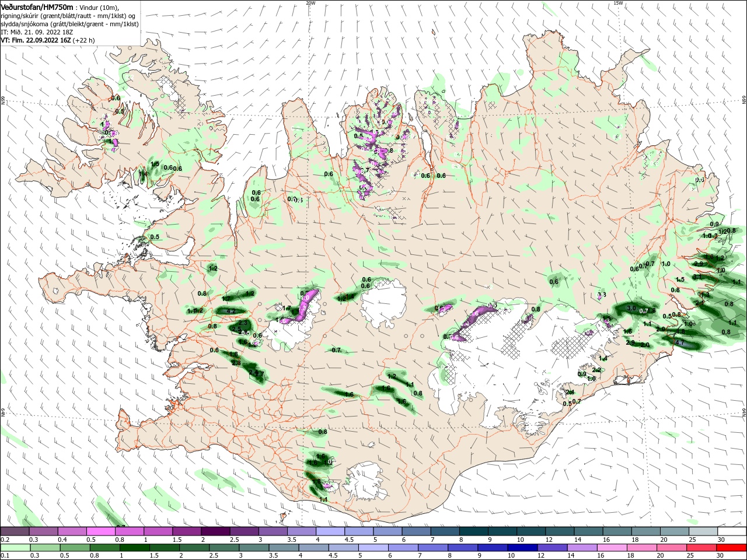The height and width of the screenshot is (560, 747).
Task: Click the Veðurstofan/HM750m map title
Action: [x=37, y=6]
